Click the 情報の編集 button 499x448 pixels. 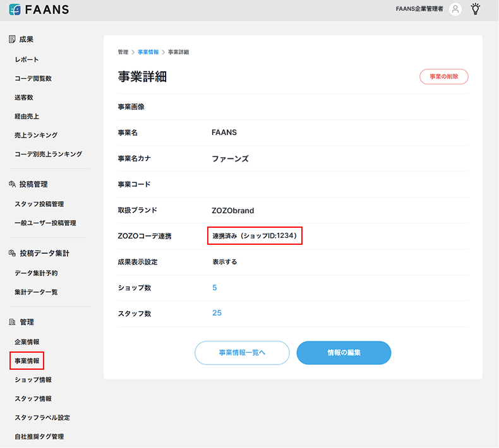(x=344, y=353)
